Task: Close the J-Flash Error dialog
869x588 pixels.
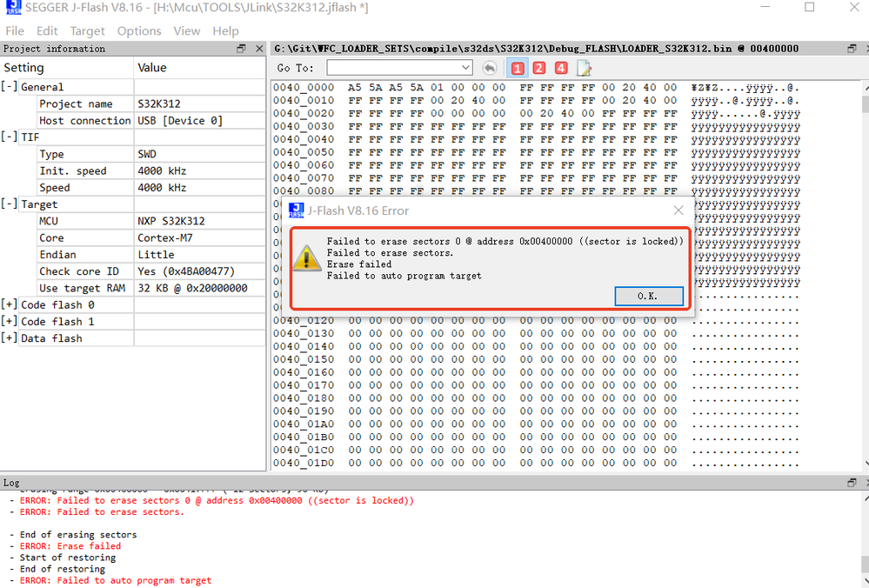Action: coord(678,210)
